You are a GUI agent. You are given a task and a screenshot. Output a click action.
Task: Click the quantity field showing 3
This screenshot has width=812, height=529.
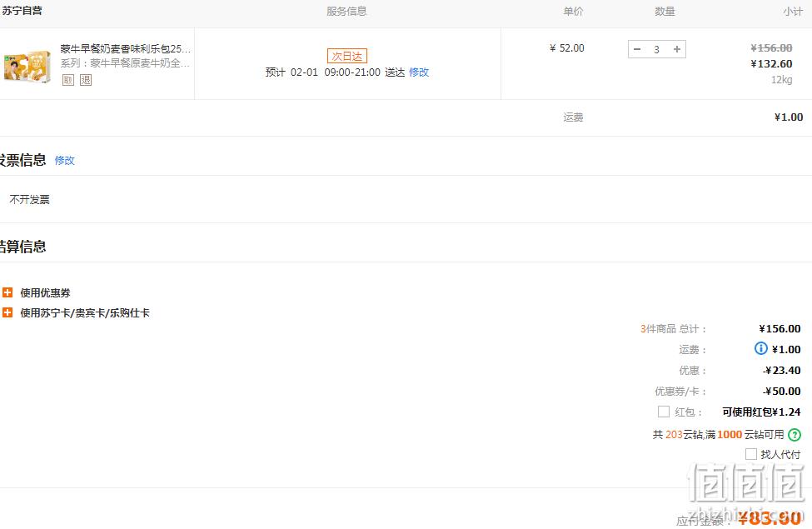(x=656, y=49)
